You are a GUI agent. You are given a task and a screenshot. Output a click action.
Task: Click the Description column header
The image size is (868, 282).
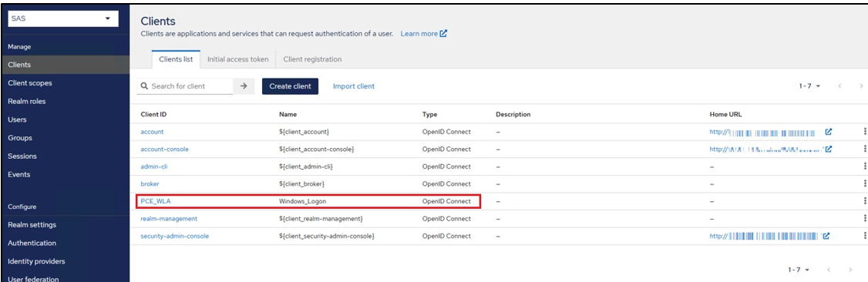coord(513,115)
